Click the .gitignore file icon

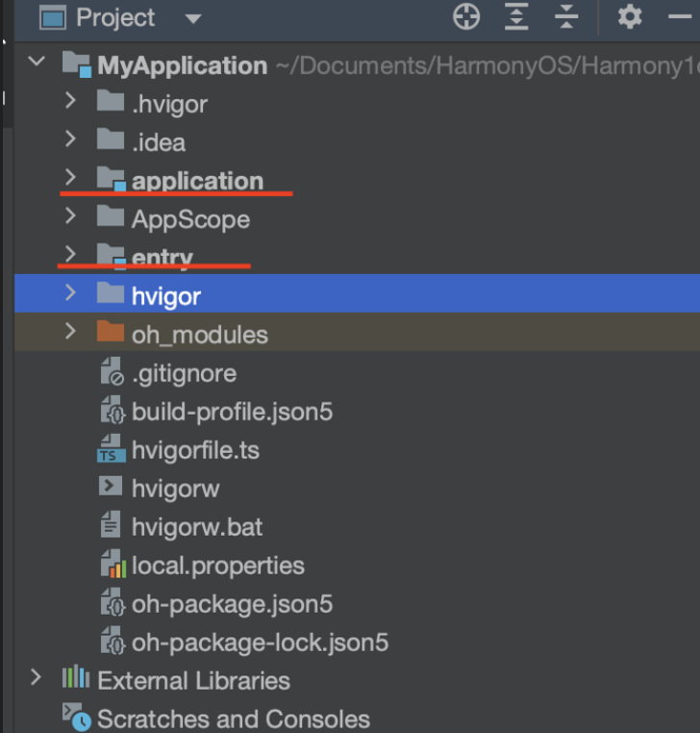click(112, 371)
